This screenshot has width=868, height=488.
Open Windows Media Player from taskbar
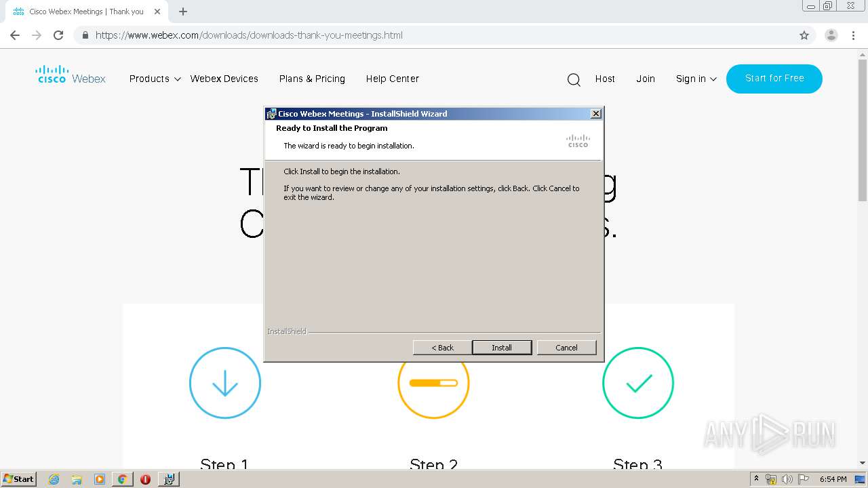(x=100, y=479)
